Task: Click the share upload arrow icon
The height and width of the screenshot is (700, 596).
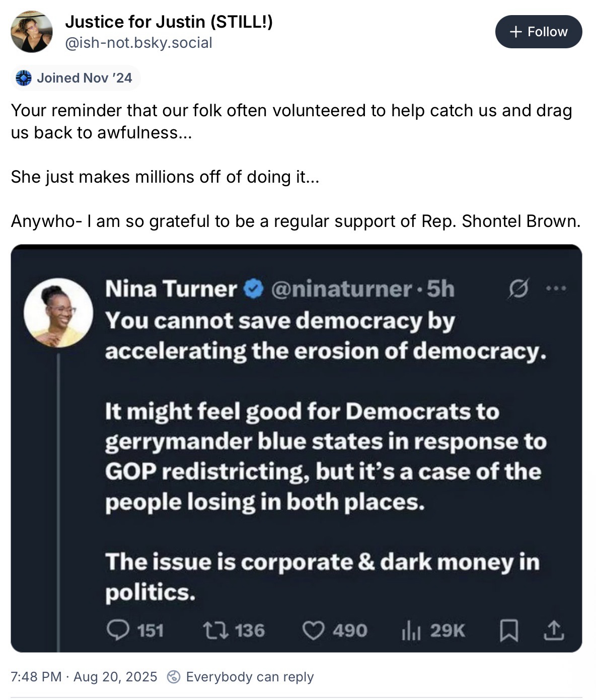Action: click(554, 630)
